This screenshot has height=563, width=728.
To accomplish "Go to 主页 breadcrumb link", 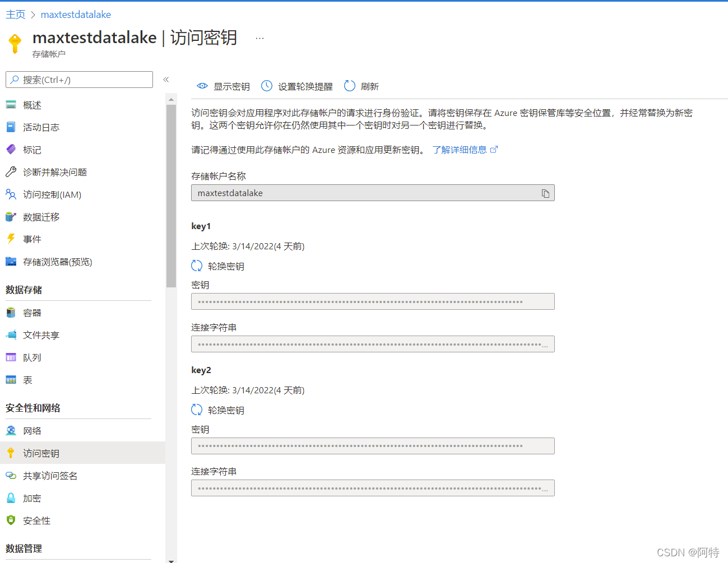I will tap(15, 15).
